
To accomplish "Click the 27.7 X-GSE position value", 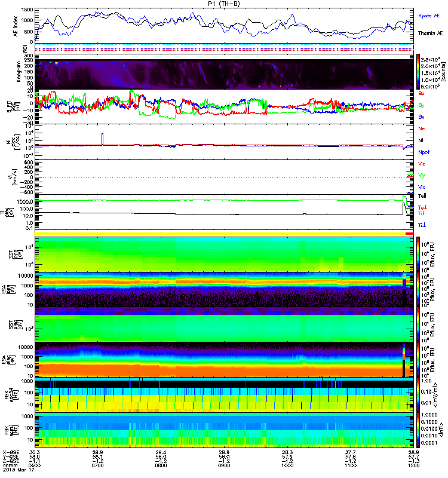I will 351,453.
